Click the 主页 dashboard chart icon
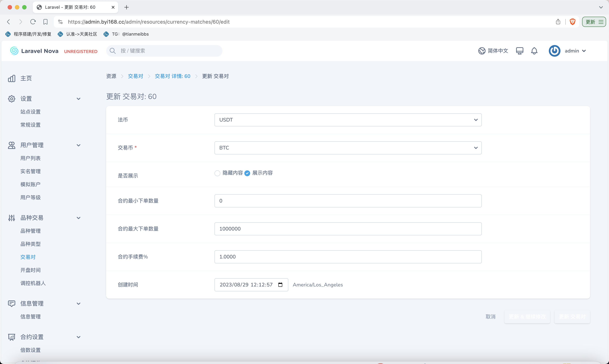 point(11,78)
